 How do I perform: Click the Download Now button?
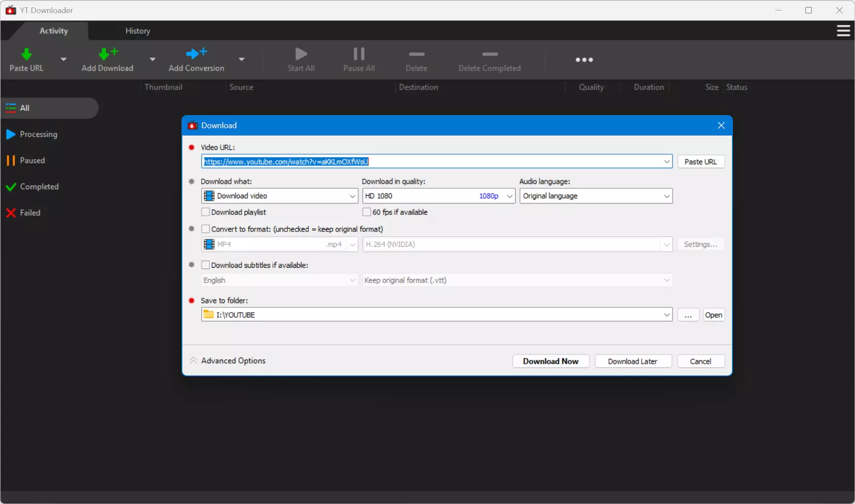pyautogui.click(x=551, y=361)
